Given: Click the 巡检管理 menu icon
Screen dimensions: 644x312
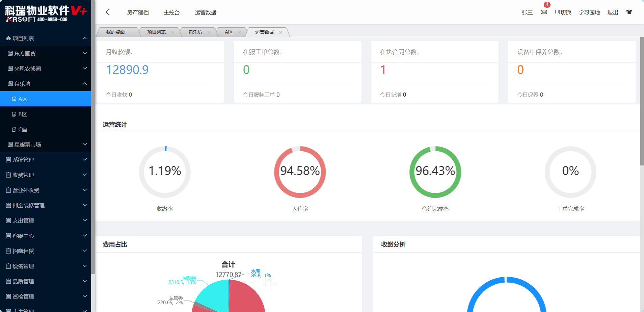Looking at the screenshot, I should [x=8, y=296].
